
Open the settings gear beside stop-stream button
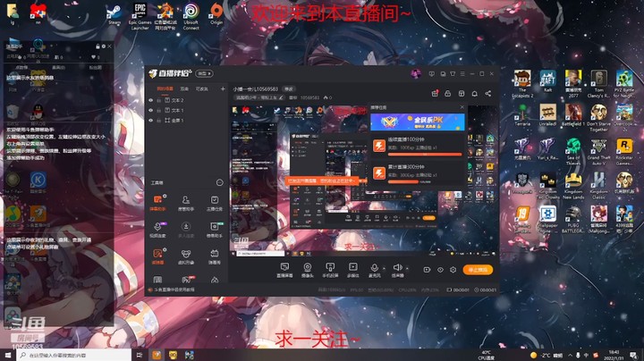tap(453, 270)
